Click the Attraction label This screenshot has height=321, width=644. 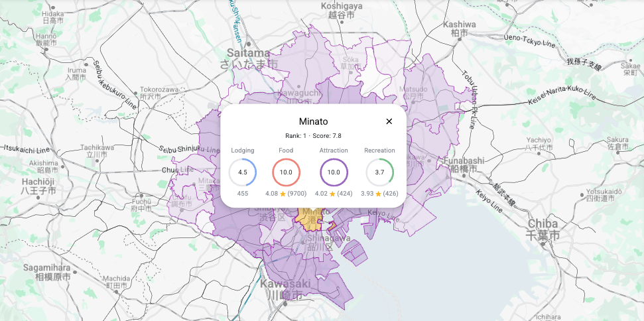334,151
